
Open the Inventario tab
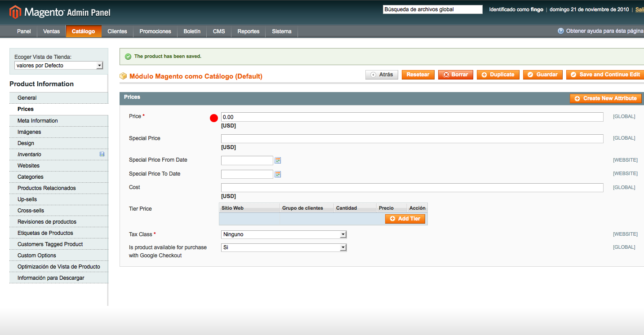59,154
